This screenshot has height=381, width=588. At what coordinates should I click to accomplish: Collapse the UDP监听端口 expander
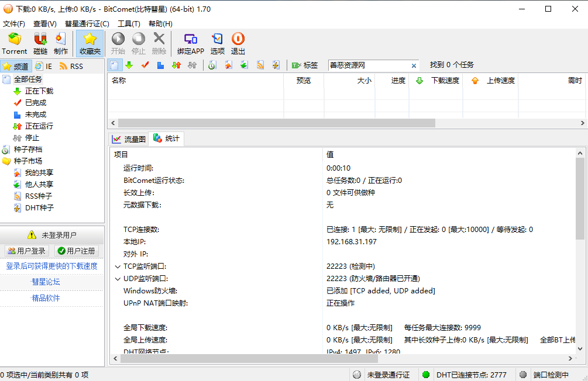[117, 279]
